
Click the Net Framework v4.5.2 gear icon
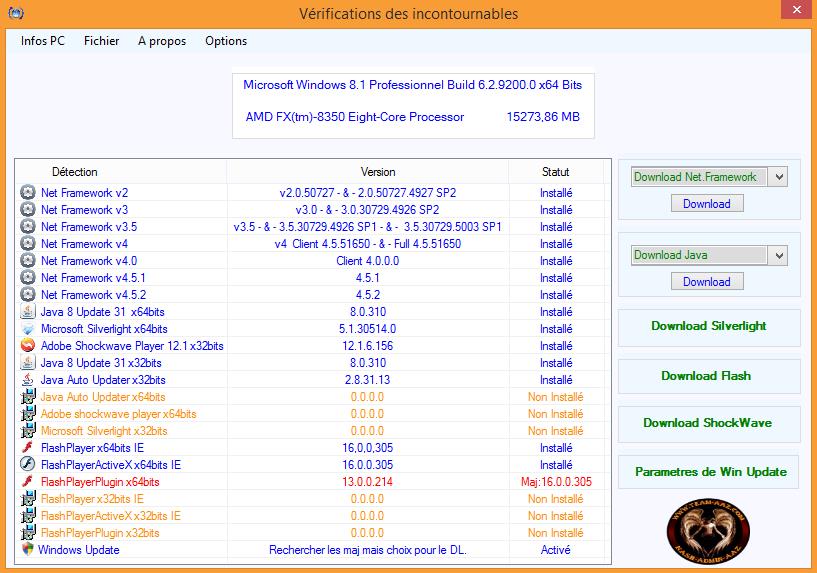28,294
